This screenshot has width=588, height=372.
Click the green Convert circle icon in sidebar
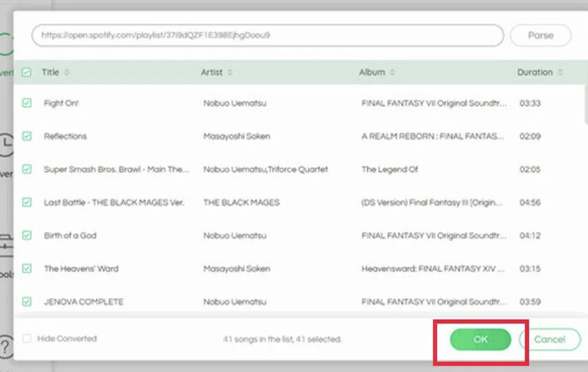[6, 45]
